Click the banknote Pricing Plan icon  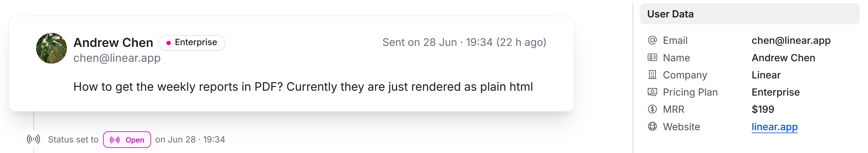tap(652, 92)
